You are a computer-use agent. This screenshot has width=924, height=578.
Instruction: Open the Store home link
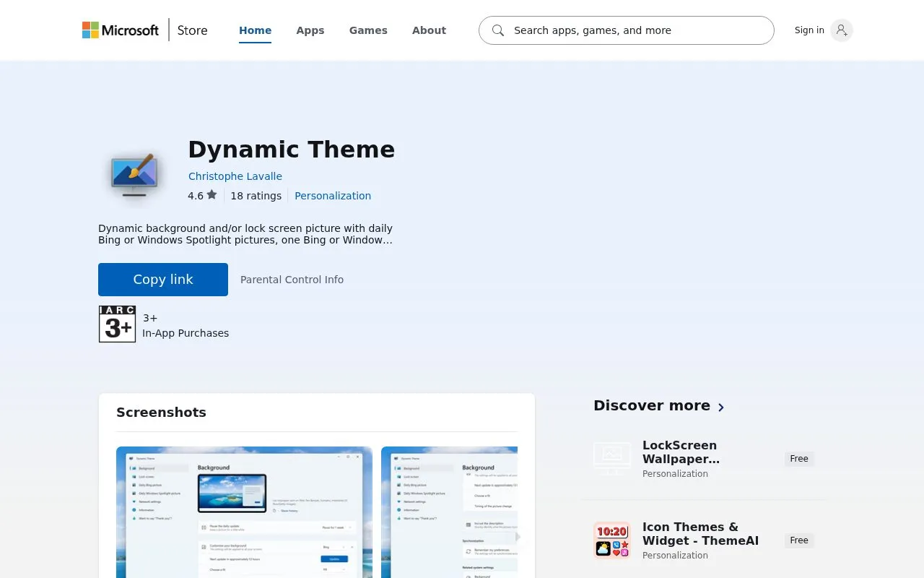192,30
